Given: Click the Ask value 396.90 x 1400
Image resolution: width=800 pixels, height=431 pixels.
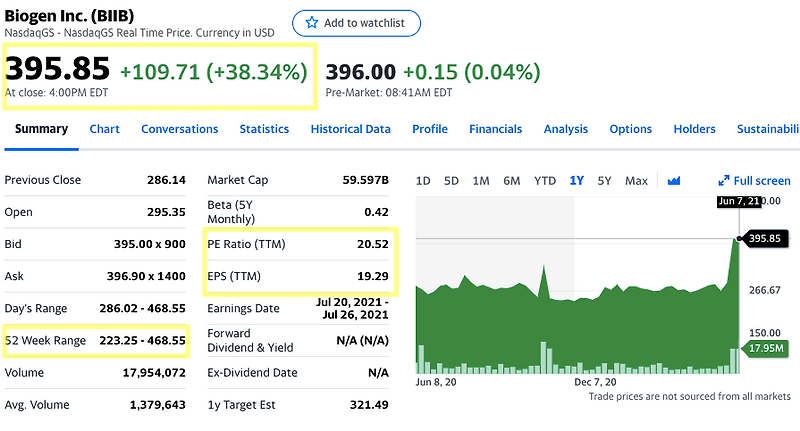Looking at the screenshot, I should tap(146, 276).
